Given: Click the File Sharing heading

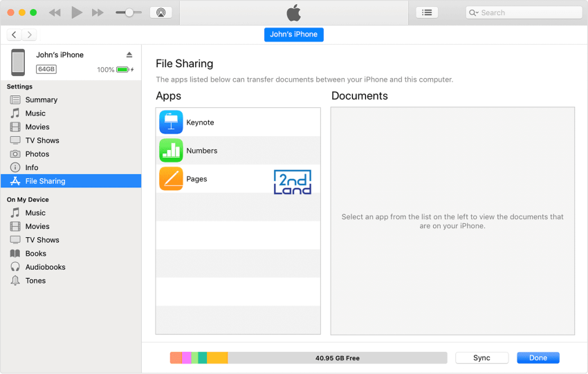Looking at the screenshot, I should point(185,64).
